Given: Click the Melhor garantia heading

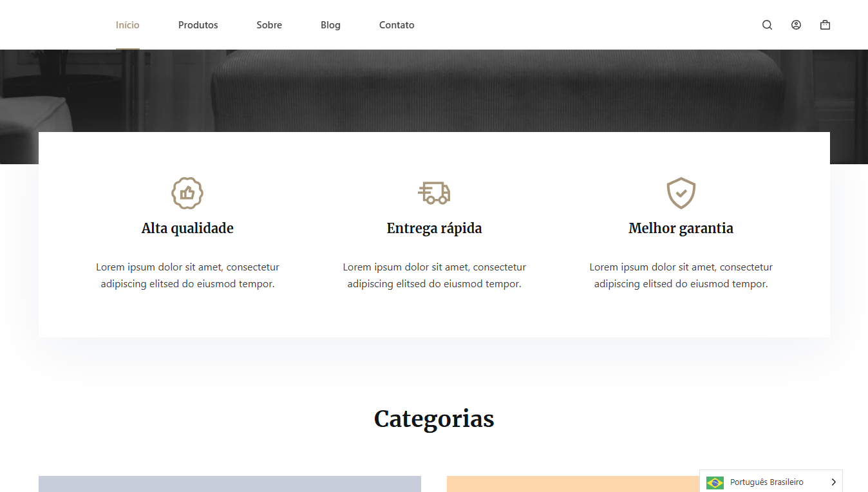Looking at the screenshot, I should 681,229.
